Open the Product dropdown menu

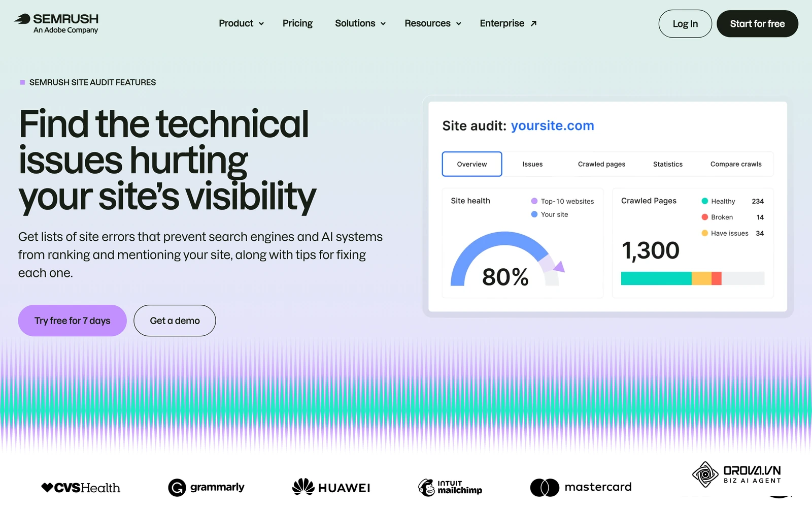[241, 23]
